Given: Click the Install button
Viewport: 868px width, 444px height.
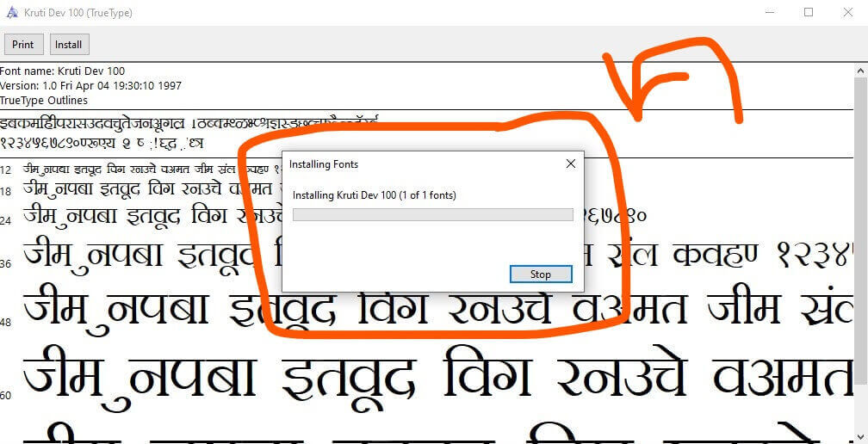Looking at the screenshot, I should (x=69, y=45).
